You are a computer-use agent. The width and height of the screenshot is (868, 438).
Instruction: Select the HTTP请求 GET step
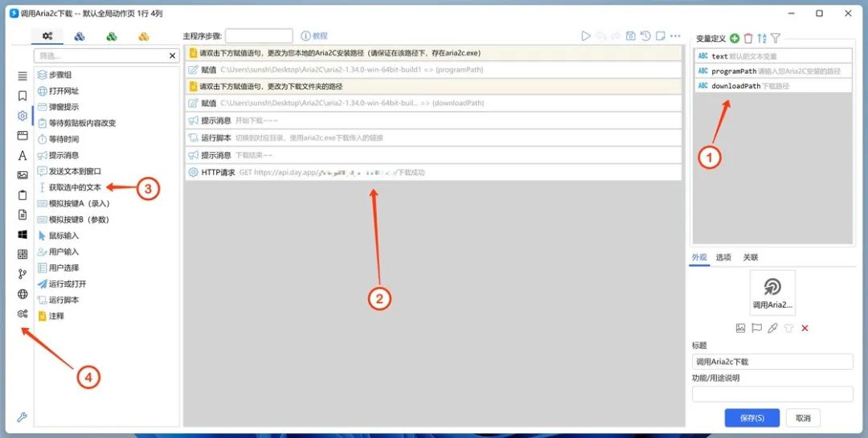pyautogui.click(x=433, y=172)
